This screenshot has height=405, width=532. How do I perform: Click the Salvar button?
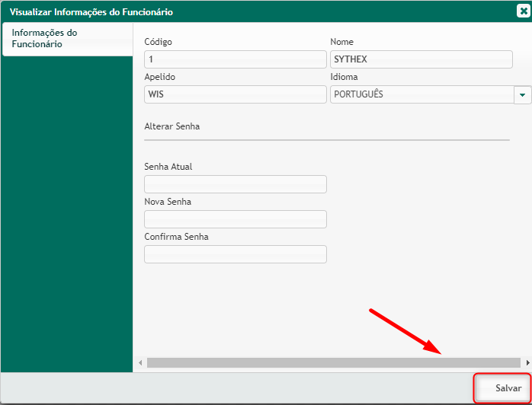click(x=502, y=387)
